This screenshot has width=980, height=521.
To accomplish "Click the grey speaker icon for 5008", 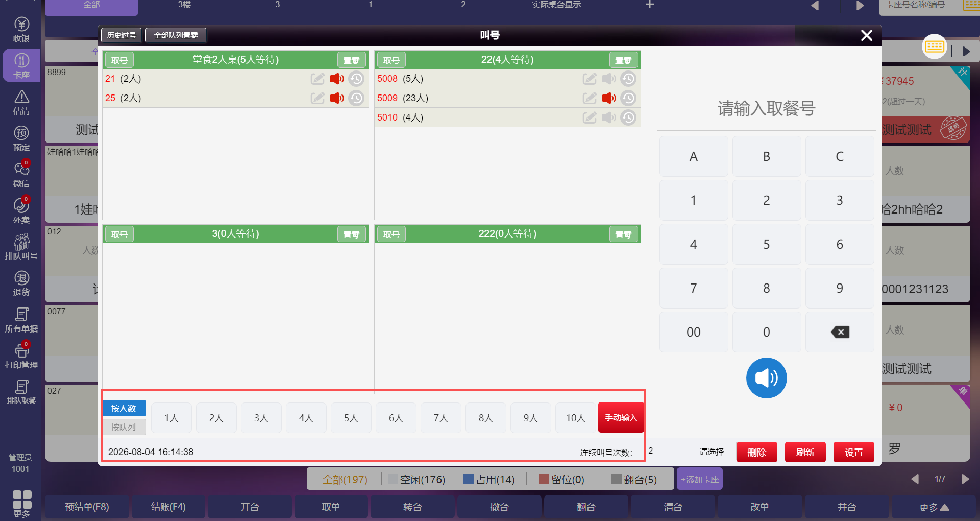I will coord(609,79).
